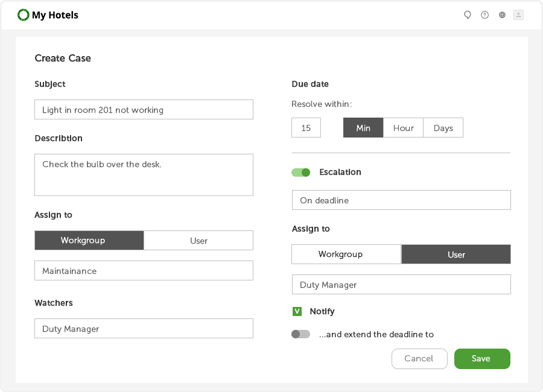Disable the Escalation toggle
This screenshot has height=392, width=543.
[x=300, y=172]
